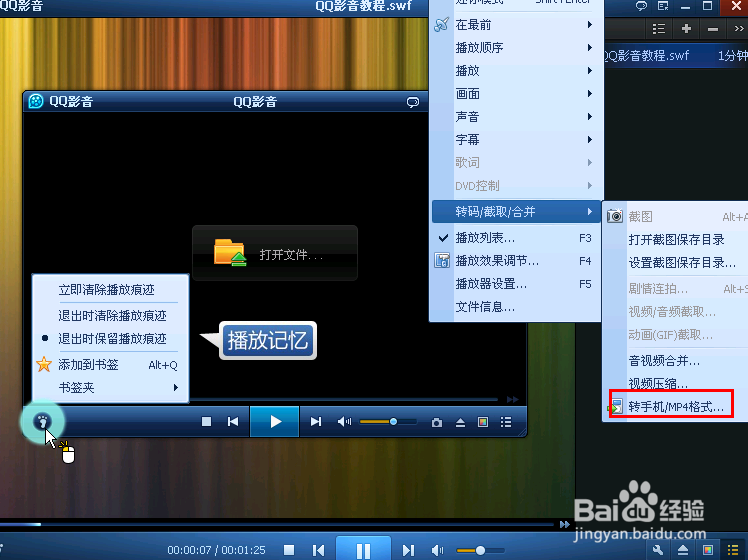
Task: Select 视频压缩 entry
Action: click(676, 383)
